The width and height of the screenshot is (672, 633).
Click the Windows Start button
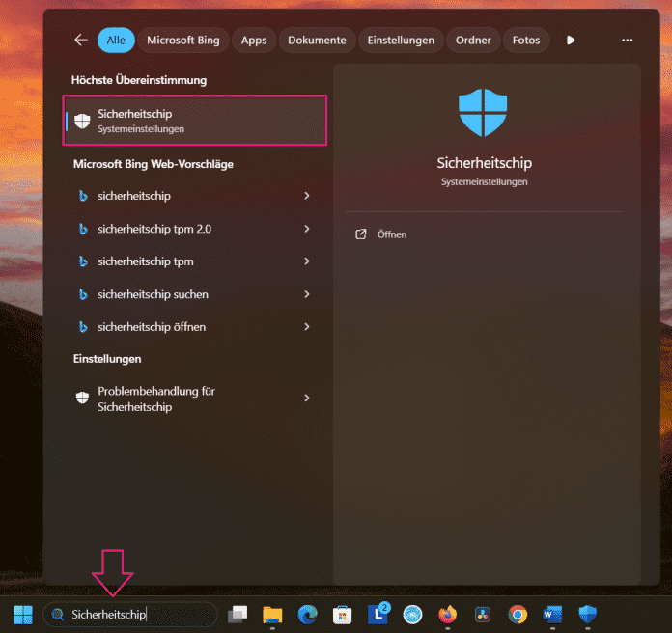pos(22,615)
